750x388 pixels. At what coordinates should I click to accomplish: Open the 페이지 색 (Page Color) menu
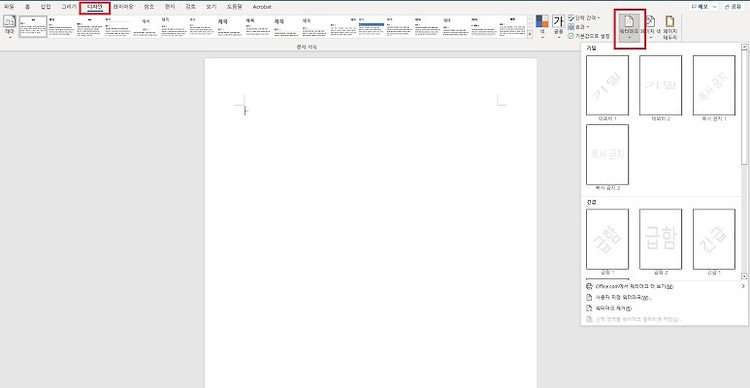650,28
